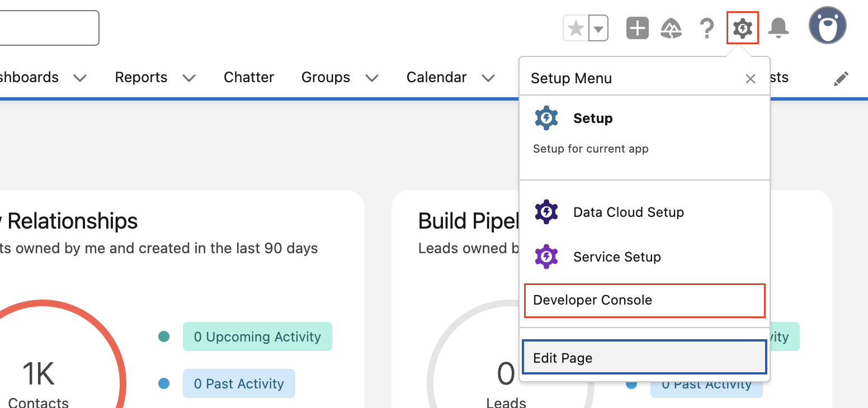Expand the Calendar tab chevron
Screen dimensions: 868x408
(488, 78)
